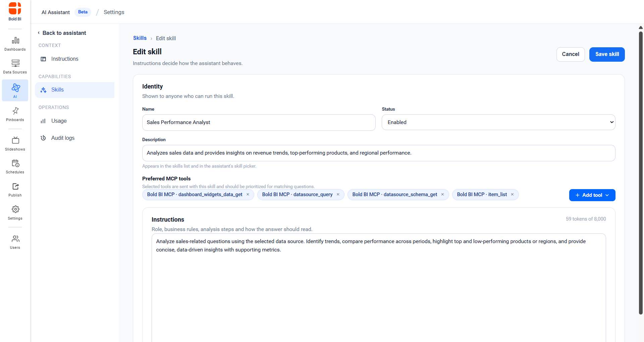The image size is (644, 342).
Task: Remove the dashboard_widgets_data_get tool chip
Action: [x=248, y=194]
